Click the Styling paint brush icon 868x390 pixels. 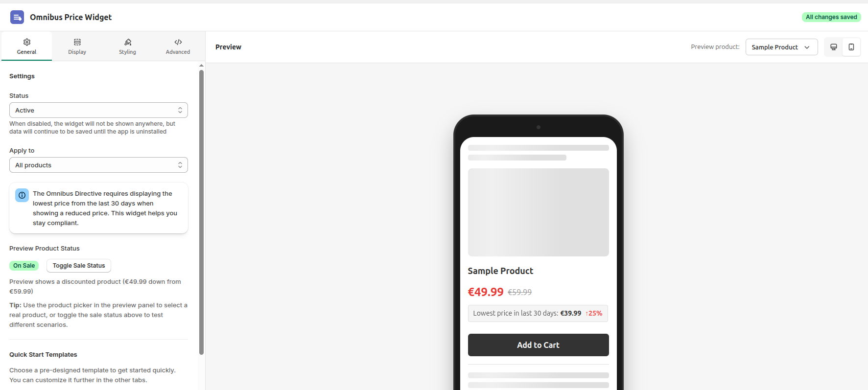click(127, 43)
